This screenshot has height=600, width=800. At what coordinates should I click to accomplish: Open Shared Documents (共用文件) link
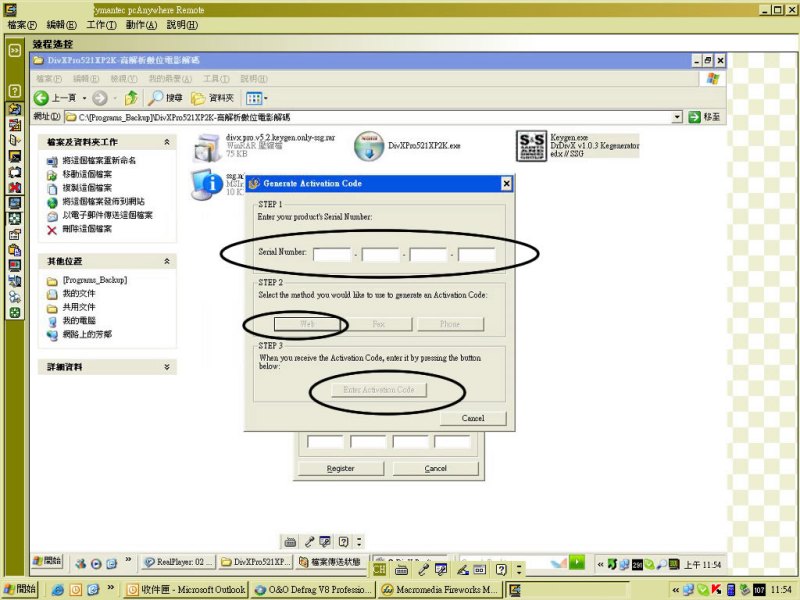pyautogui.click(x=79, y=307)
